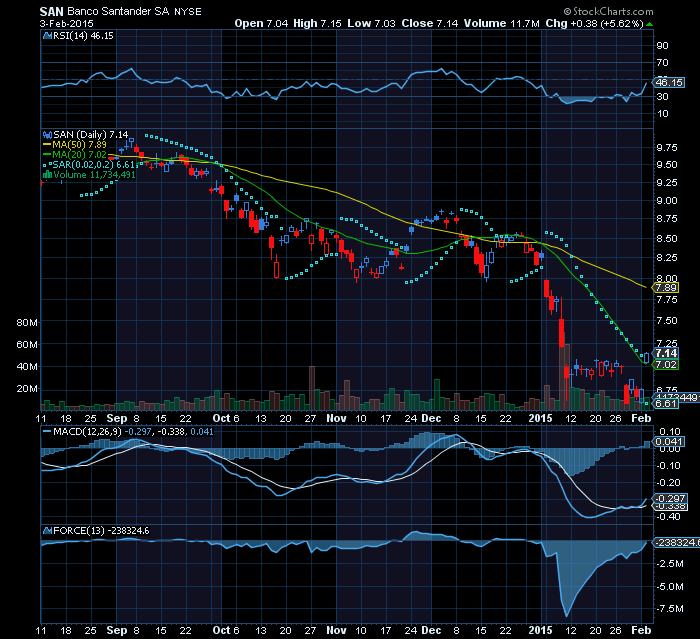Click Feb on the bottom Force date axis

point(642,630)
